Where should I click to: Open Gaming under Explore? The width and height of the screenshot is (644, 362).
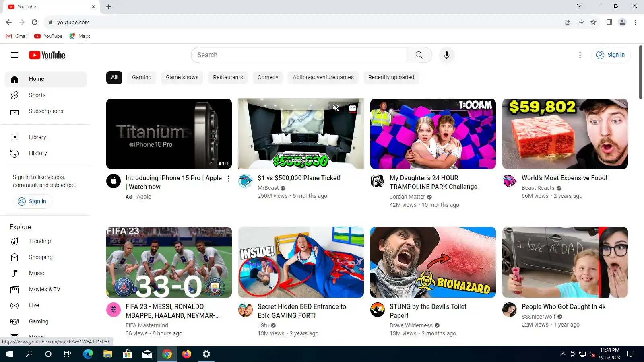click(x=46, y=321)
